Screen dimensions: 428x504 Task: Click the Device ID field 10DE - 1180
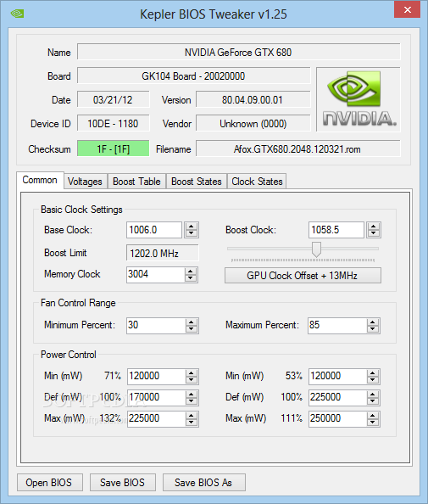[x=113, y=123]
